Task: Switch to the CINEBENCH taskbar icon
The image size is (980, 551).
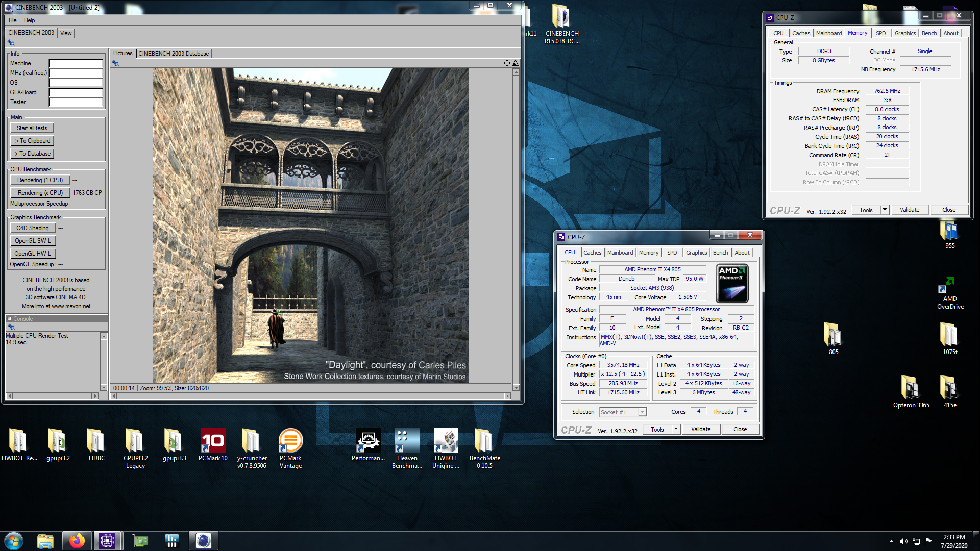Action: tap(204, 541)
